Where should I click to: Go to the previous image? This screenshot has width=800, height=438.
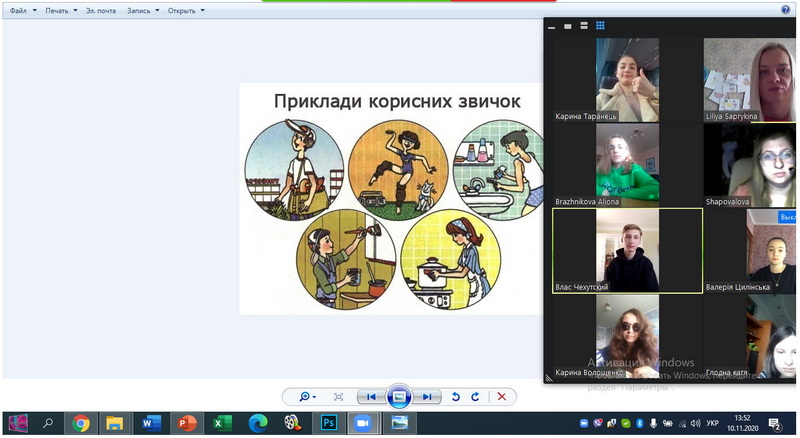[371, 397]
